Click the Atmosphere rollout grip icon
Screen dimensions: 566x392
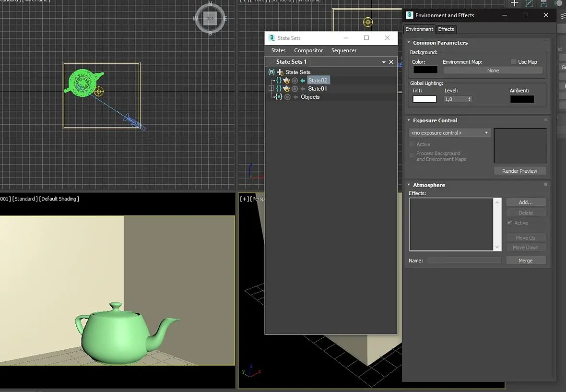[x=545, y=184]
